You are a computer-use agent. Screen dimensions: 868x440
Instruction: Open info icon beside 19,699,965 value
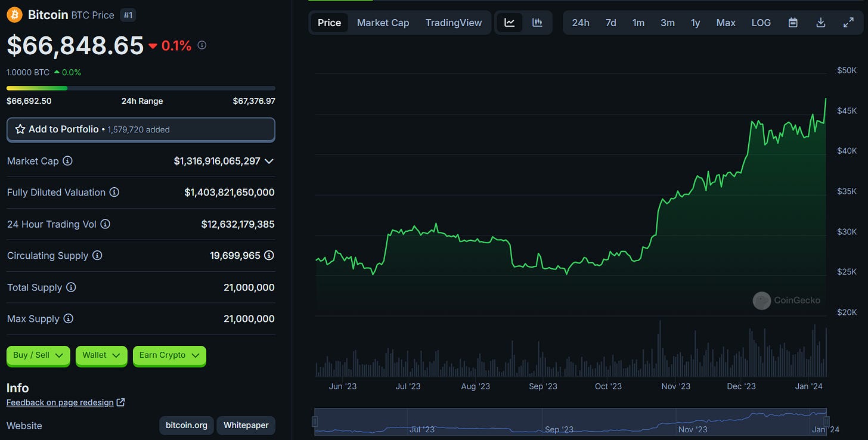269,255
